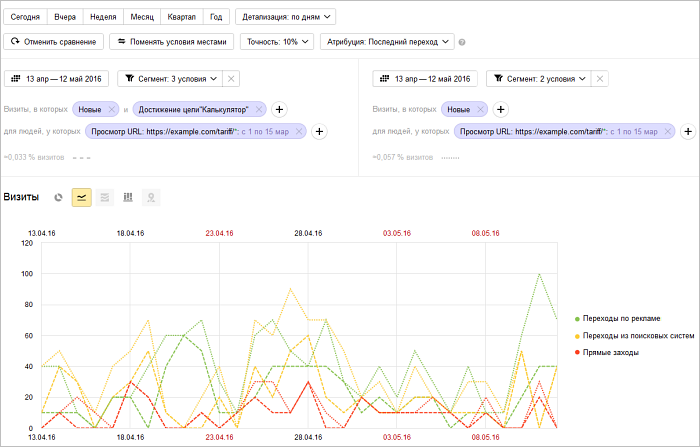Select the "Неделя" period tab
The image size is (700, 447).
click(x=102, y=17)
